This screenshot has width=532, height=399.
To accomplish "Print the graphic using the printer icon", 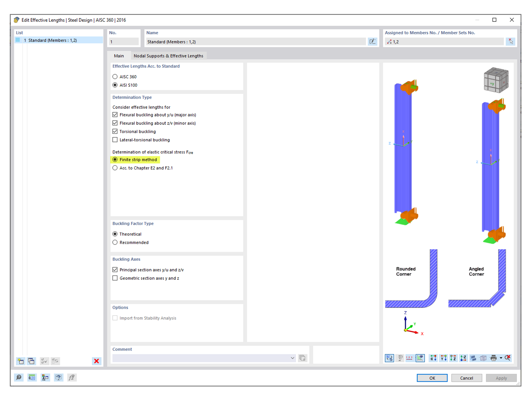I will [x=494, y=358].
